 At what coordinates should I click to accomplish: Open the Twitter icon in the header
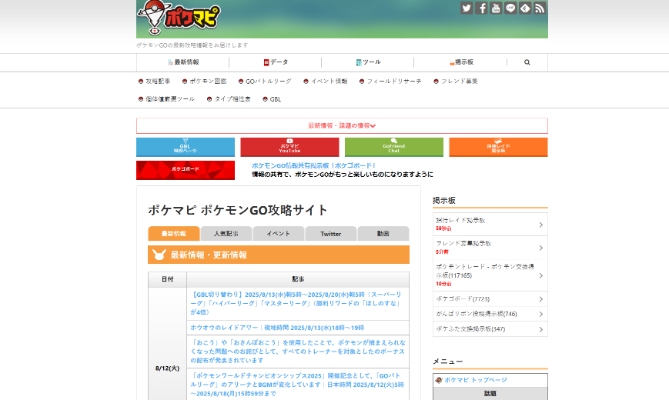click(x=466, y=8)
